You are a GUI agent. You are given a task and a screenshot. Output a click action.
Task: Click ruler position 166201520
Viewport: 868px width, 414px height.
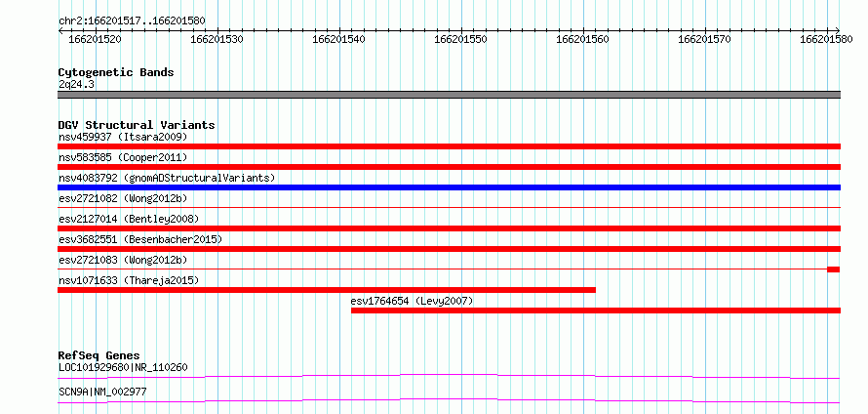tap(95, 39)
